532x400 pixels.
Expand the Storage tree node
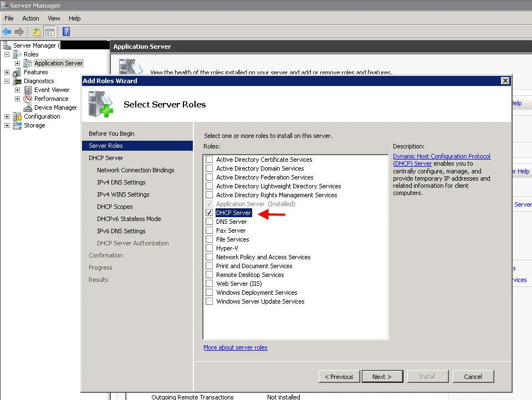(7, 125)
